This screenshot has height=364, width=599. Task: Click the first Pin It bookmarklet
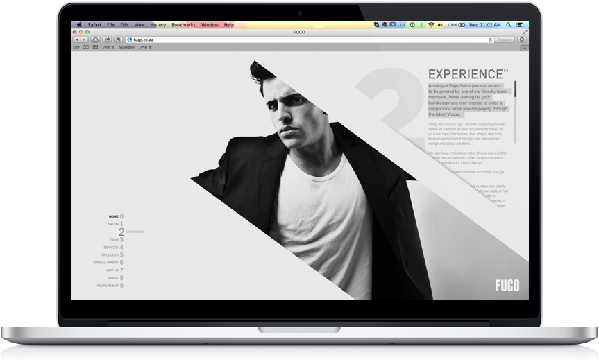pos(108,47)
